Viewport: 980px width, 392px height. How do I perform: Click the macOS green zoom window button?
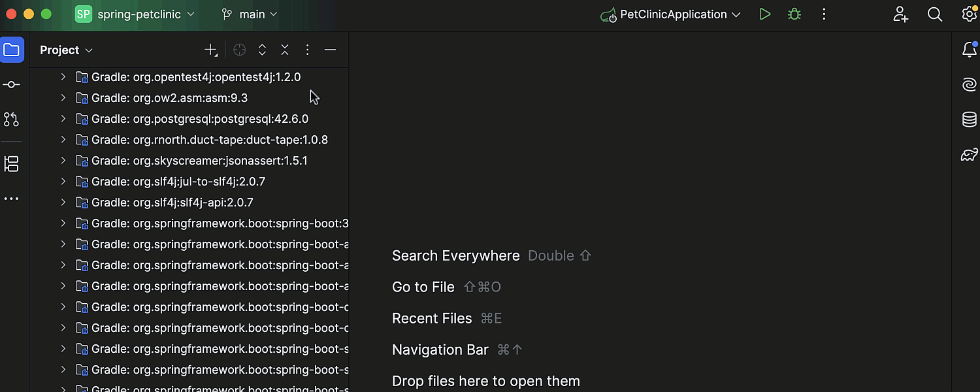46,14
